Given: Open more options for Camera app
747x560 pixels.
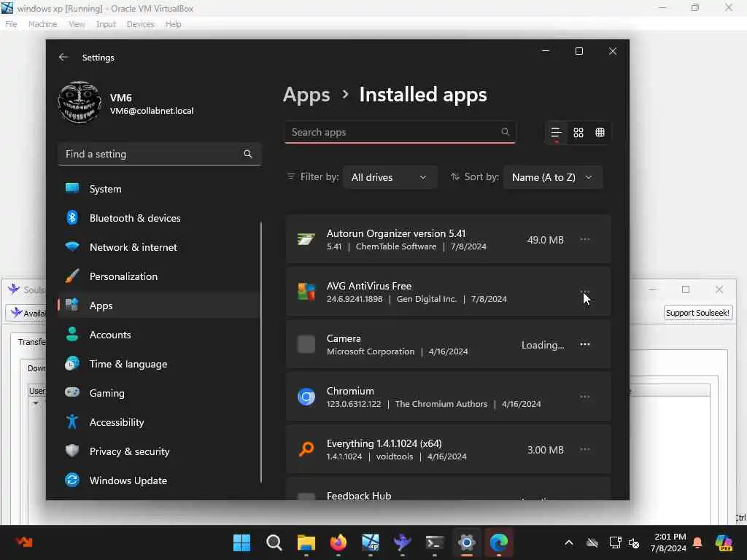Looking at the screenshot, I should [x=584, y=344].
